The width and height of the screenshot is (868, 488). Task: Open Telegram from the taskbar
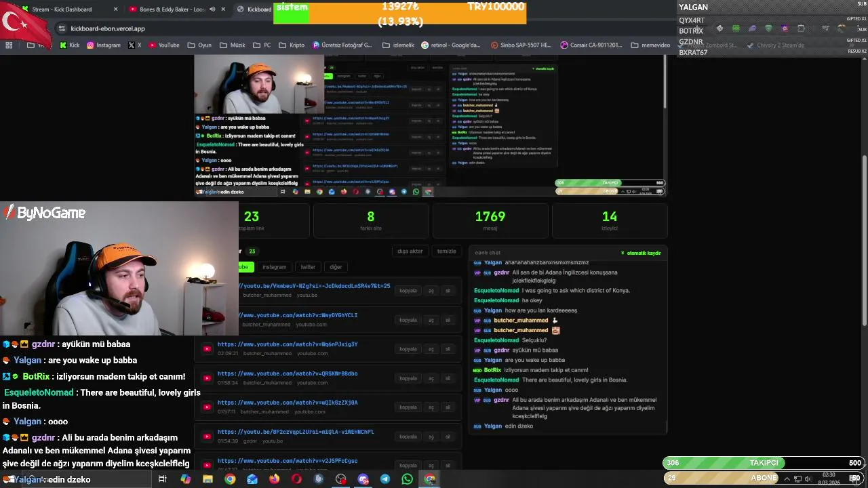(384, 479)
